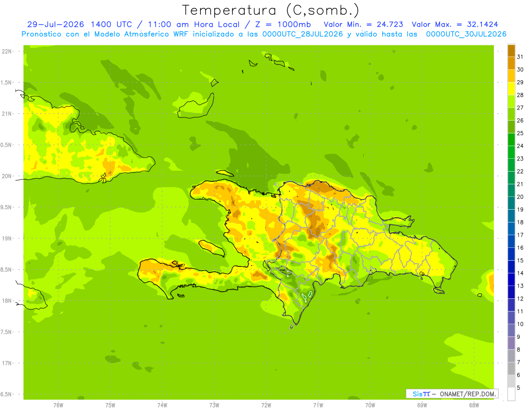This screenshot has width=532, height=411.
Task: Click the colorbar label 18
Action: (x=520, y=222)
